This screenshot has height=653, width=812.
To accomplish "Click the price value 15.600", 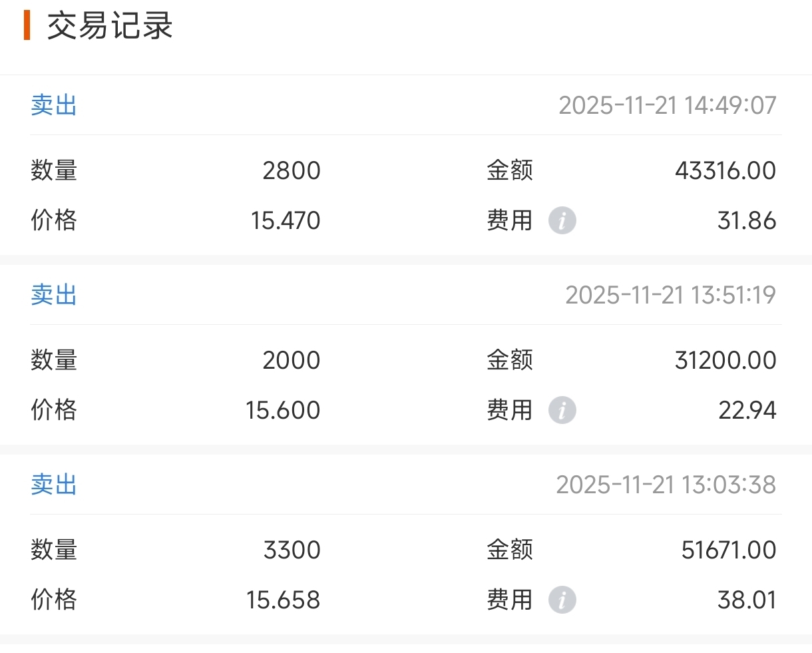I will [x=283, y=410].
